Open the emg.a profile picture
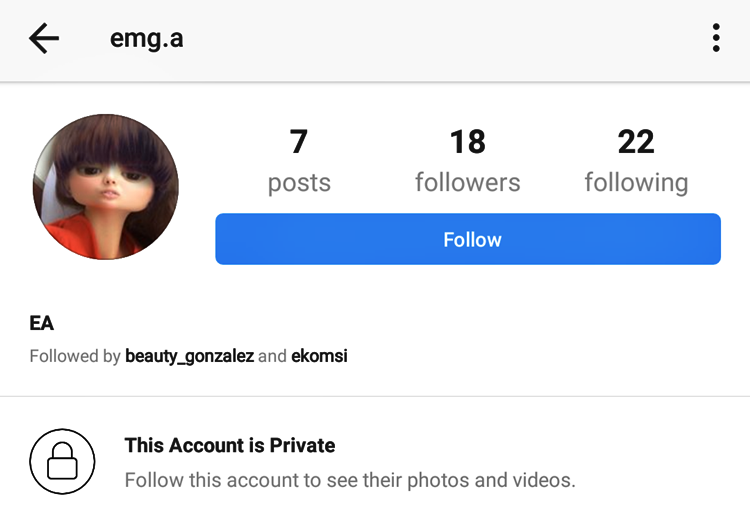The image size is (750, 518). tap(106, 187)
